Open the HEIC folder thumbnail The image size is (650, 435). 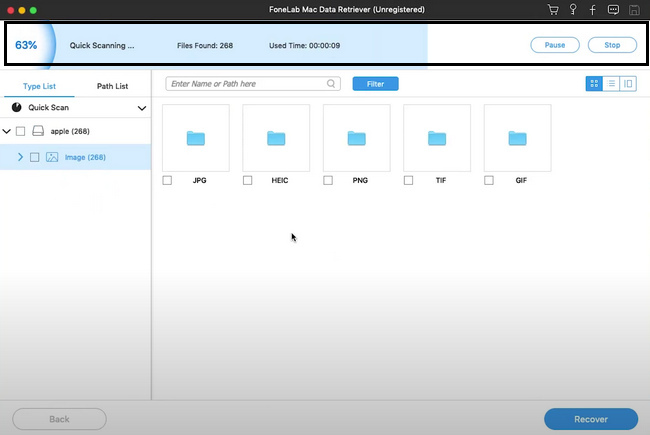(276, 138)
